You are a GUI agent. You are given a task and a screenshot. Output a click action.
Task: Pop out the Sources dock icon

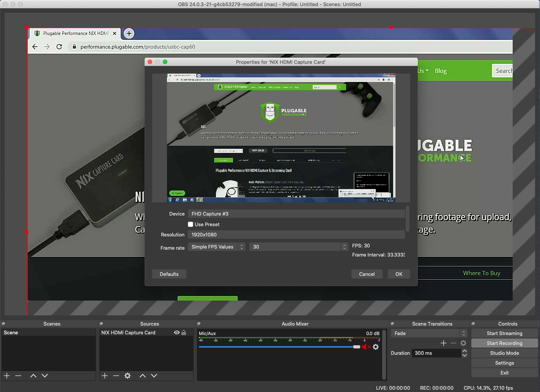click(101, 324)
